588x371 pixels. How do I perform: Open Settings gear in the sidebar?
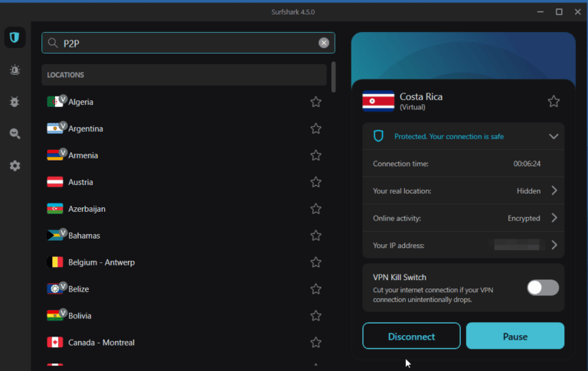[x=15, y=166]
